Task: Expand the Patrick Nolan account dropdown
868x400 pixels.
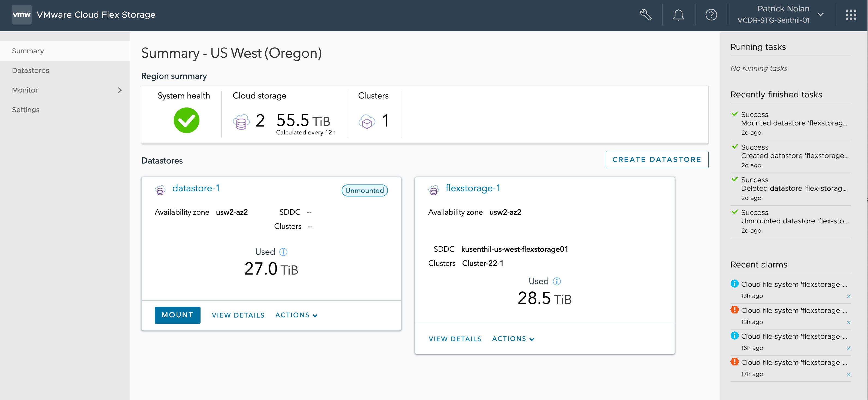Action: point(821,15)
